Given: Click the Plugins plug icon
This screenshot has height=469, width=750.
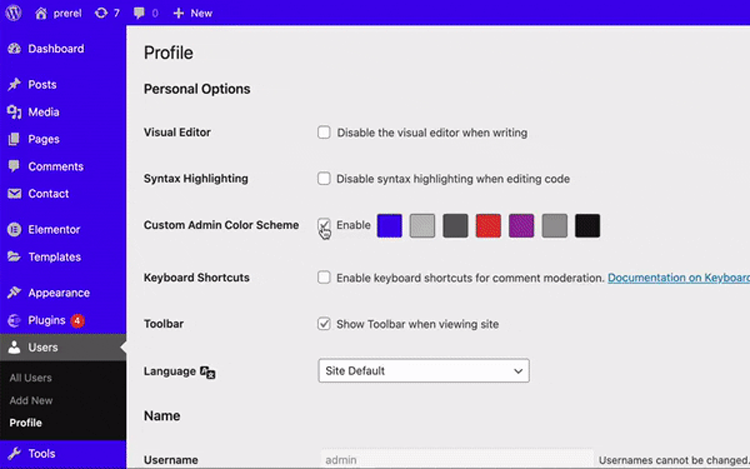Looking at the screenshot, I should click(14, 320).
